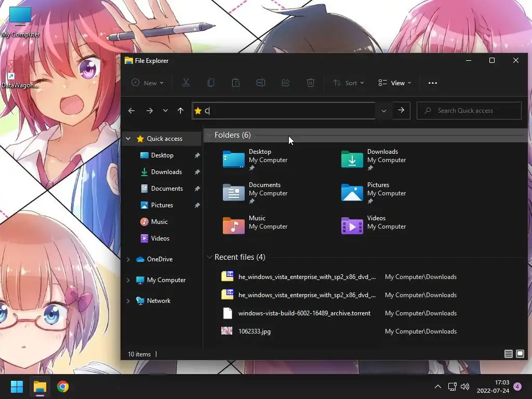
Task: Select Pictures in the sidebar
Action: (x=162, y=205)
